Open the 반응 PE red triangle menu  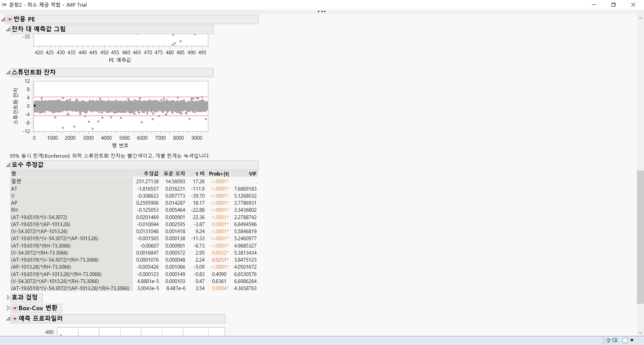(x=10, y=19)
